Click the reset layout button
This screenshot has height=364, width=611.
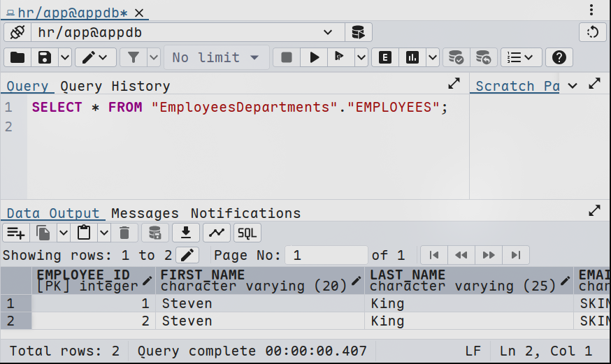coord(593,32)
